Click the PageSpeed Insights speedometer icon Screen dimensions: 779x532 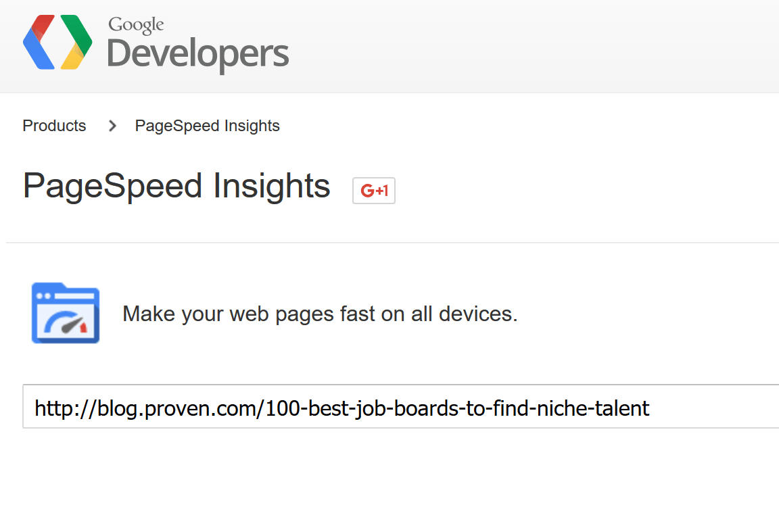click(x=66, y=313)
